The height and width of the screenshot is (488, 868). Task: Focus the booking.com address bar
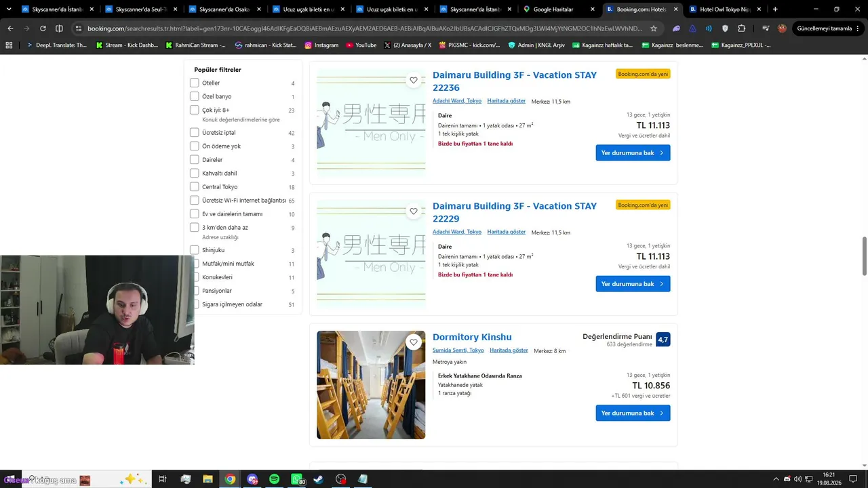[366, 28]
